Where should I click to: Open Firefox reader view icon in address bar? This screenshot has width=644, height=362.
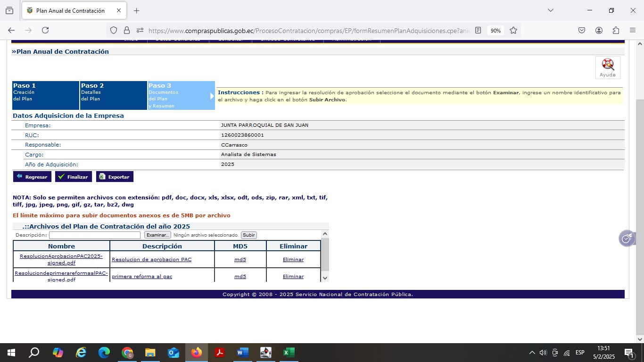coord(478,30)
